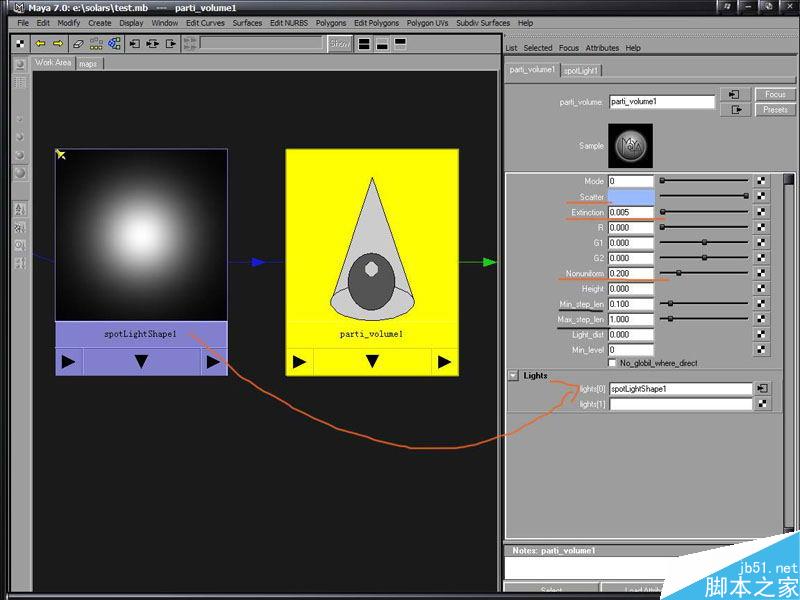This screenshot has width=800, height=600.
Task: Go to next graph with right arrow
Action: pyautogui.click(x=58, y=44)
